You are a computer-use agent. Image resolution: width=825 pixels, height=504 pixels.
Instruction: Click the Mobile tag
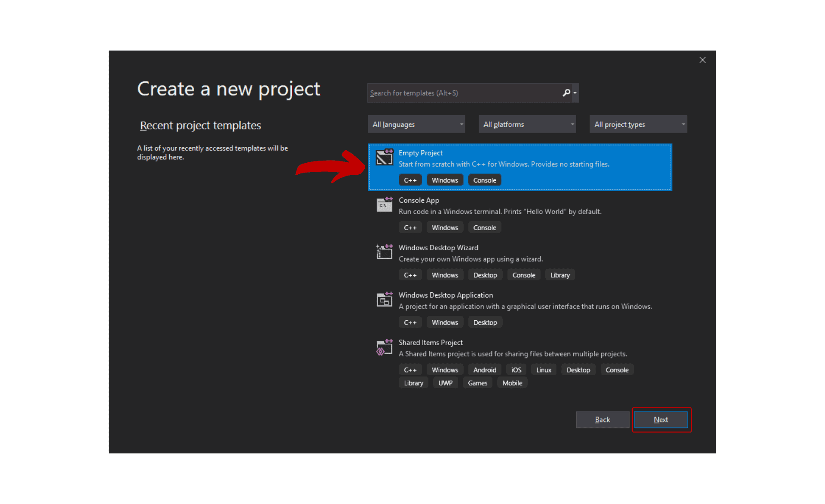[x=512, y=383]
